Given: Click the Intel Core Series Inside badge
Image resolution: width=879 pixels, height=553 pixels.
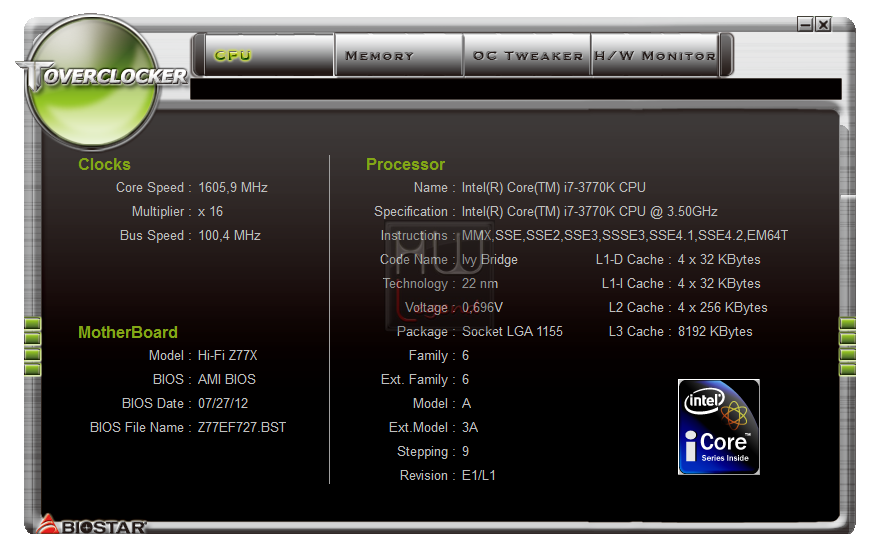Looking at the screenshot, I should pos(719,427).
